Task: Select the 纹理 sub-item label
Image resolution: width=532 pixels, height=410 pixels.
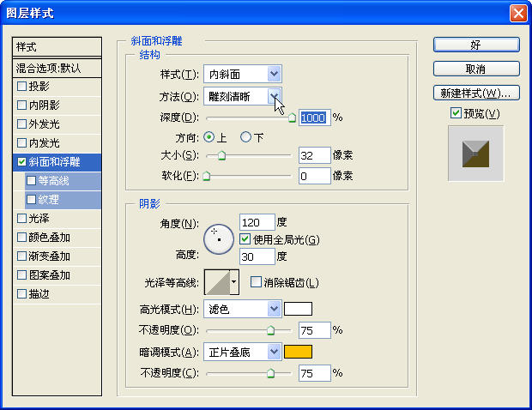Action: (x=49, y=199)
